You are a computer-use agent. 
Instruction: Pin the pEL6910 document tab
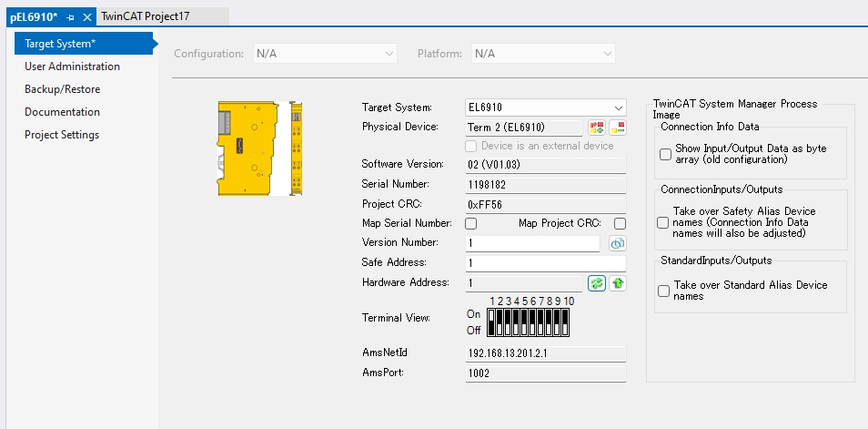pos(71,17)
